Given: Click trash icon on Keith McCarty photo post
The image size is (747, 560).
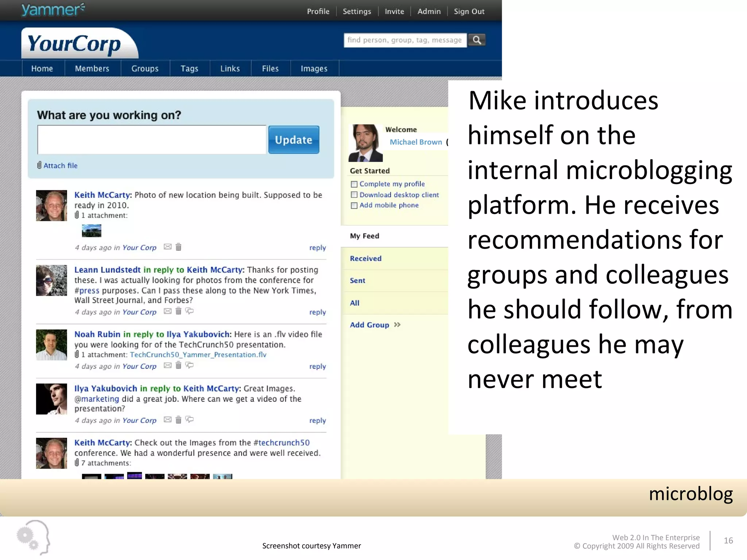Looking at the screenshot, I should click(x=178, y=247).
